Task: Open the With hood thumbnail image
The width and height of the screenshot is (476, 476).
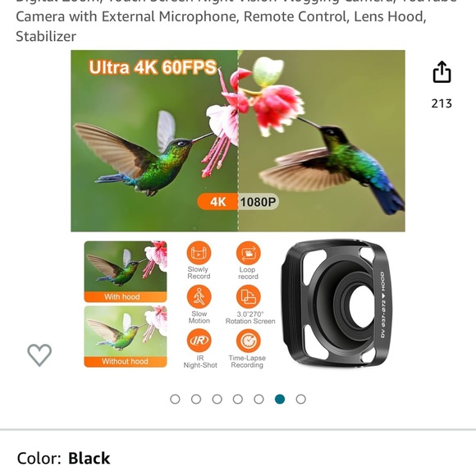Action: (126, 272)
